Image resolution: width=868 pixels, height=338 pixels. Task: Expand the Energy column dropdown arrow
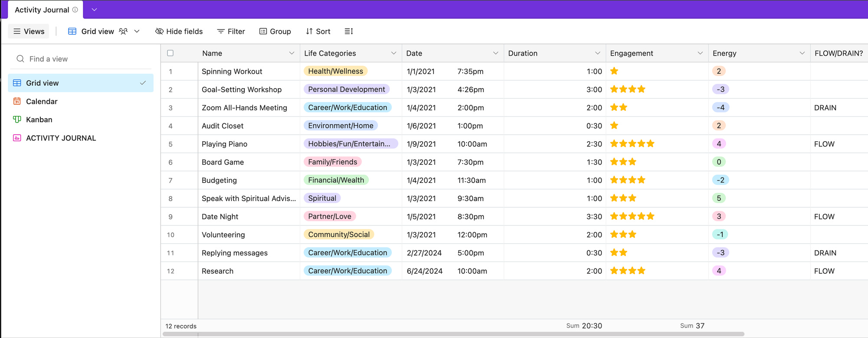click(x=802, y=53)
